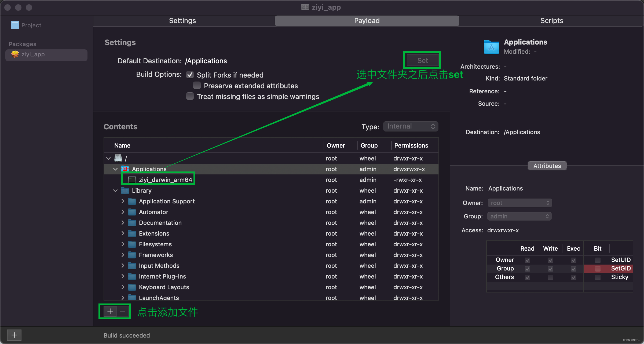Click the root disk icon in contents
The width and height of the screenshot is (644, 344).
click(118, 158)
